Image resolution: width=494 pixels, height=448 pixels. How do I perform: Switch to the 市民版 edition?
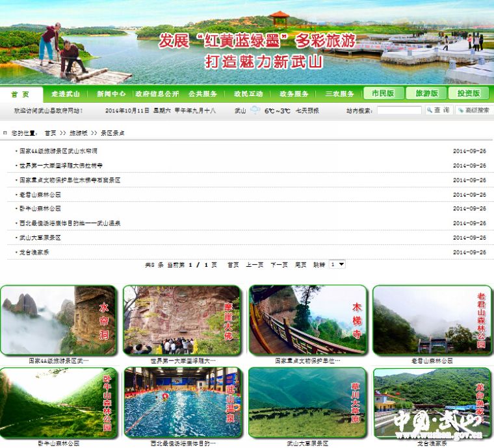tap(383, 93)
